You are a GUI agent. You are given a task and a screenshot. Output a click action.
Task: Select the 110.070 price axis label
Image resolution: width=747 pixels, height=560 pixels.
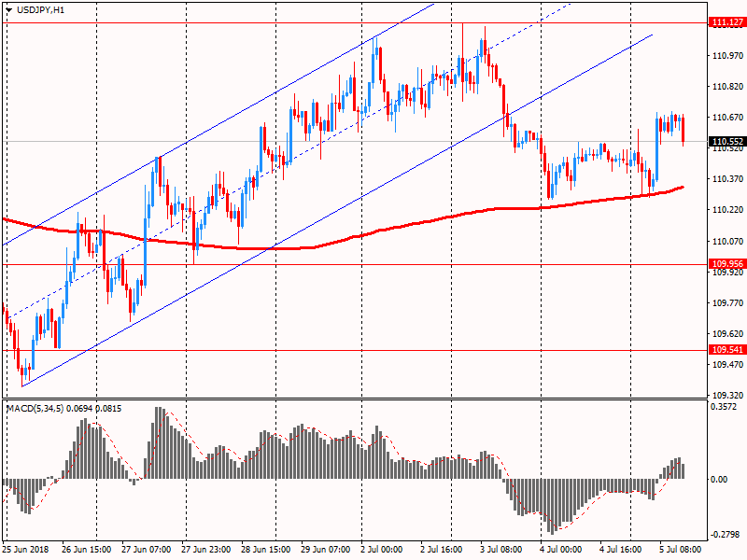[728, 242]
